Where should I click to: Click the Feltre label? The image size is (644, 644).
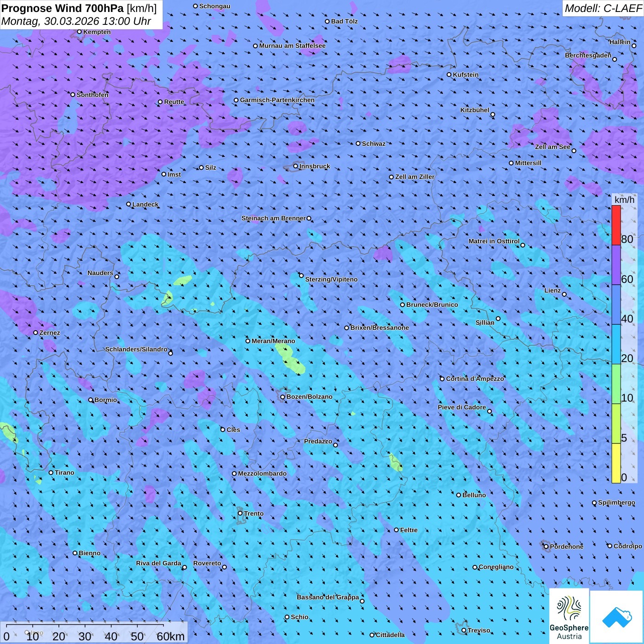[408, 530]
